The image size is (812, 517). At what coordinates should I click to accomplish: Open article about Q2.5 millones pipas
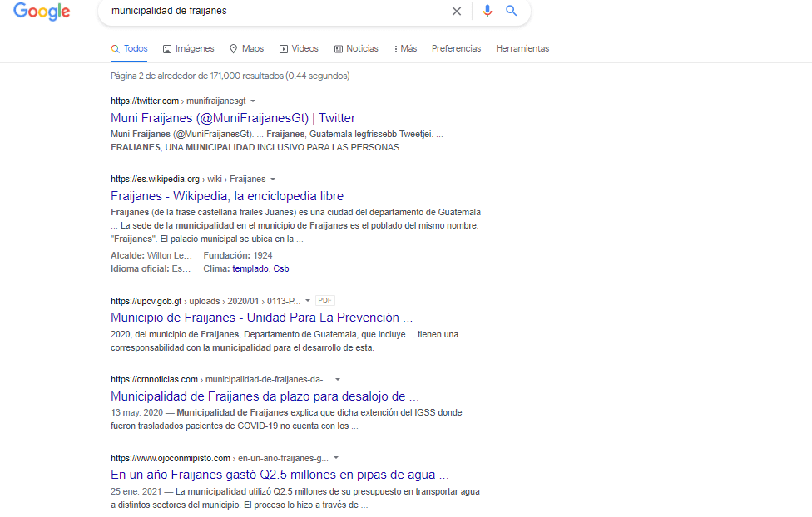coord(280,475)
